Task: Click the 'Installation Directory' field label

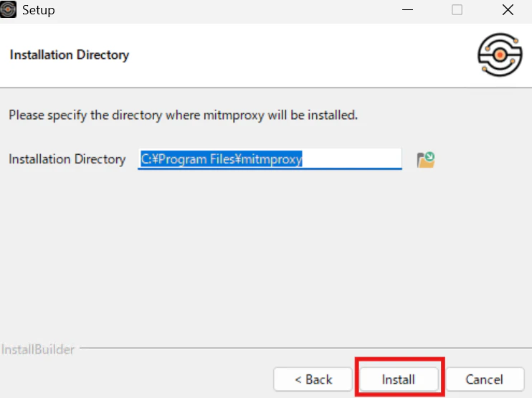Action: click(x=67, y=159)
